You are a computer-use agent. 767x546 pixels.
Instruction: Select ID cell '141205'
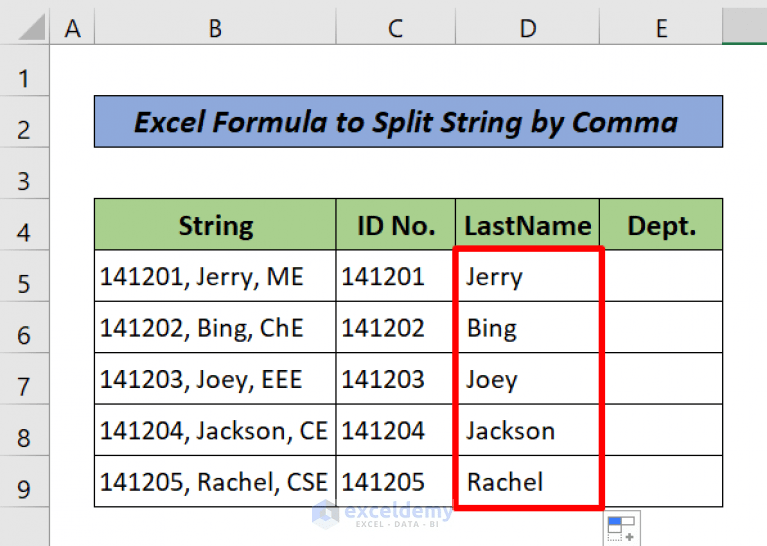(x=396, y=481)
